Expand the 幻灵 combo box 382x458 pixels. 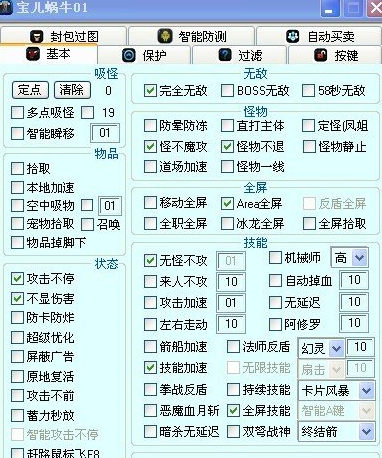point(336,349)
